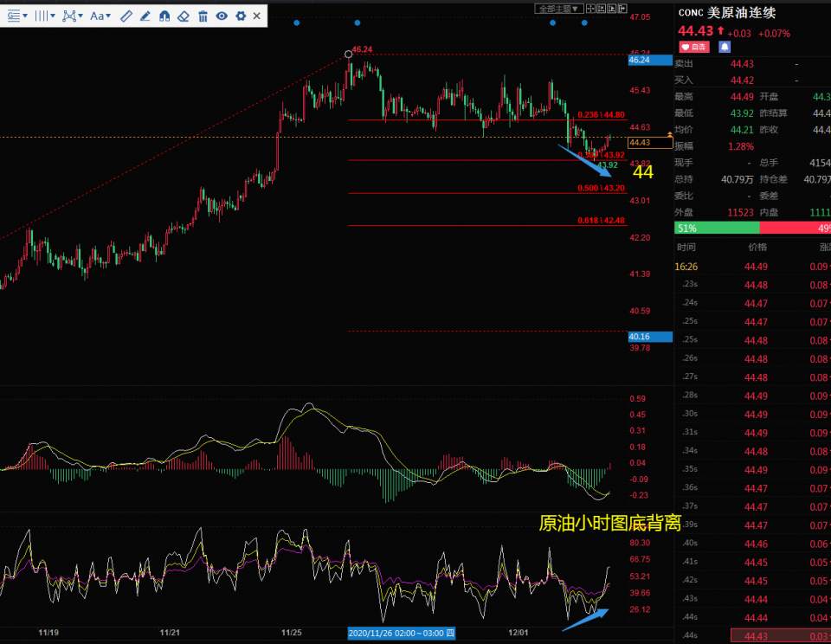Viewport: 831px width, 644px height.
Task: Click the 80.30 oscillator axis label
Action: tap(640, 543)
